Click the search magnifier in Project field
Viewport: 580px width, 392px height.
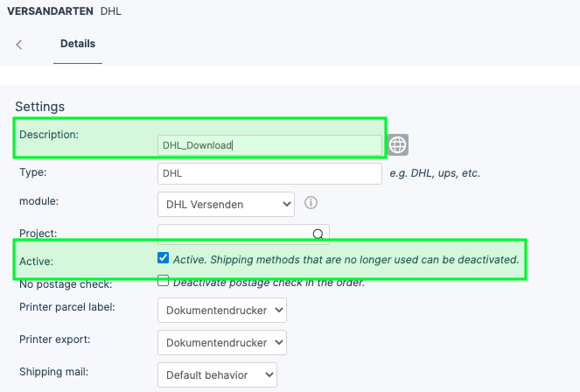pos(318,234)
